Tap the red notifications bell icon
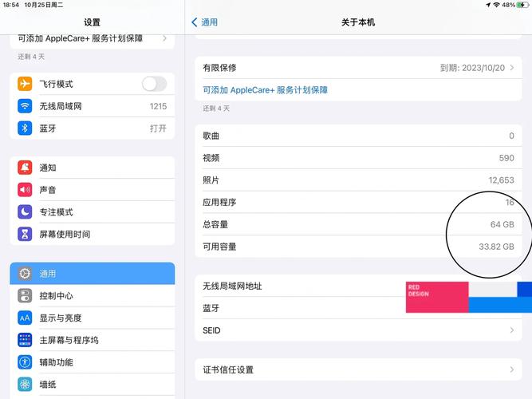 point(25,168)
